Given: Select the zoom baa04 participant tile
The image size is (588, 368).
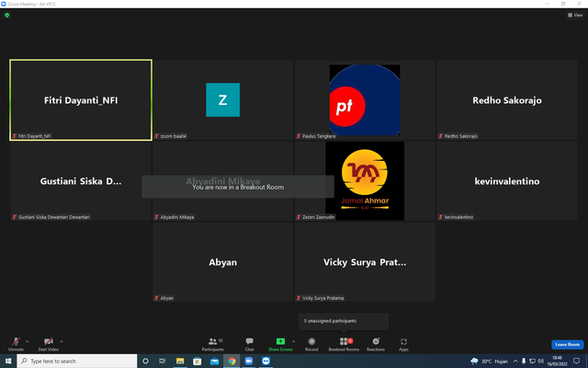Looking at the screenshot, I should [x=222, y=100].
